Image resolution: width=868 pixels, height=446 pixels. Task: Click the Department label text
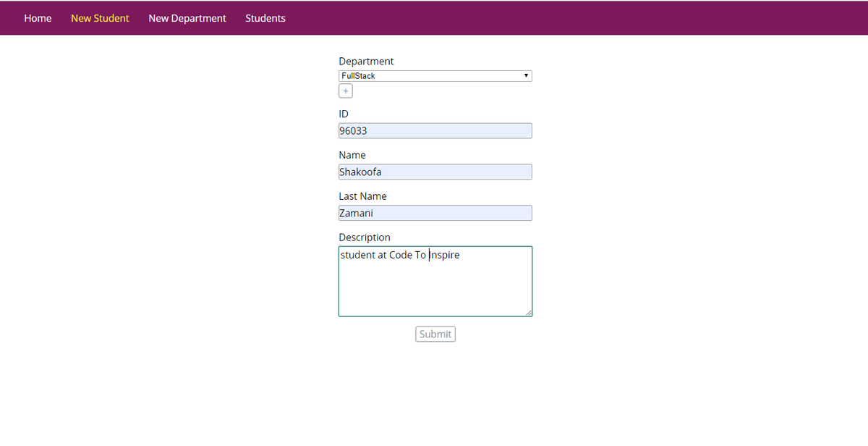click(x=366, y=62)
